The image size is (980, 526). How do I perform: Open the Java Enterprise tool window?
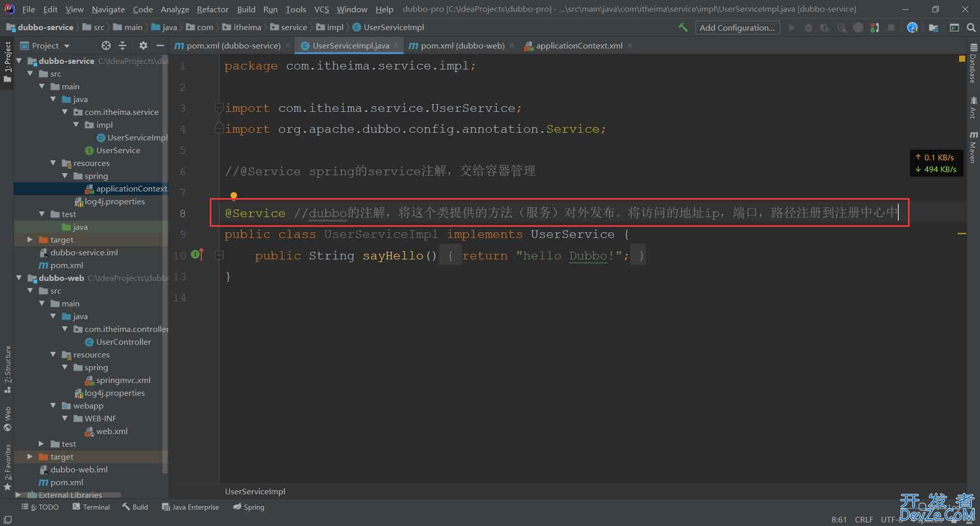(190, 507)
